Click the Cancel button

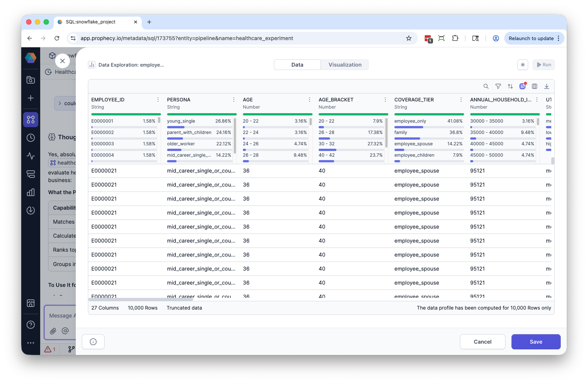(483, 342)
